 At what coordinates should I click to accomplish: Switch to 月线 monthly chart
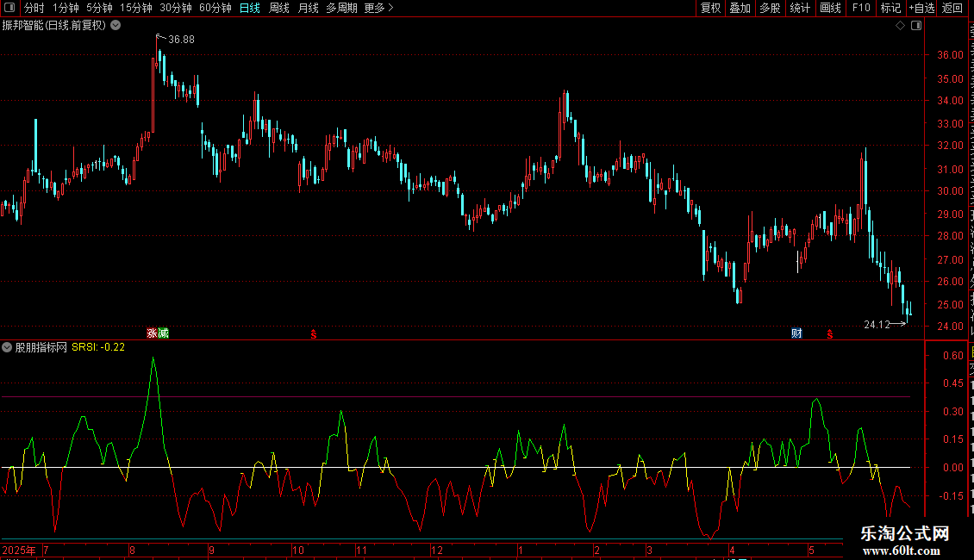pos(308,8)
